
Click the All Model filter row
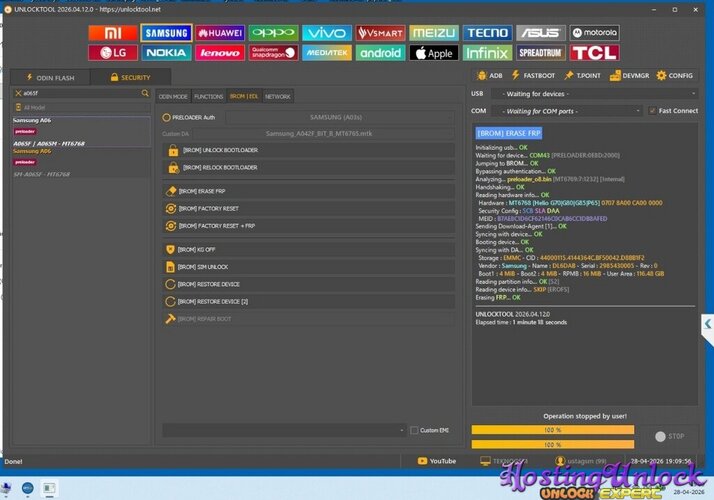click(x=81, y=107)
